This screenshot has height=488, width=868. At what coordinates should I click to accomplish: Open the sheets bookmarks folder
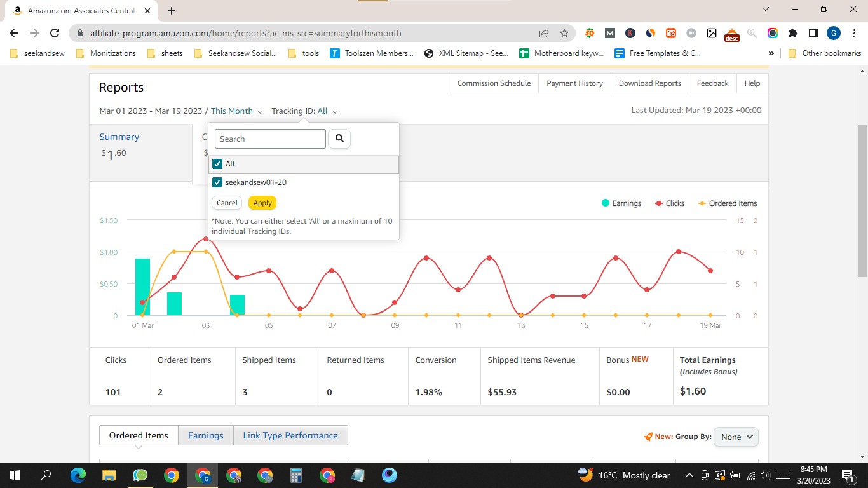(165, 53)
